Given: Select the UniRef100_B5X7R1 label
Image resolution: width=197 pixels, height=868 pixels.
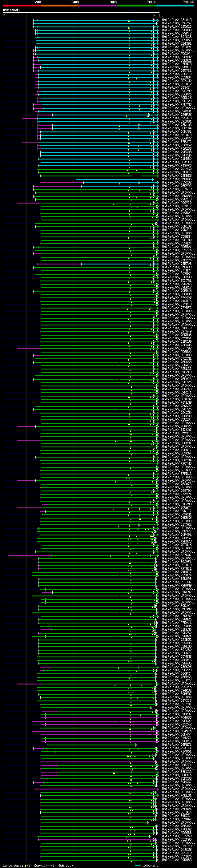Looking at the screenshot, I should click(x=177, y=281).
